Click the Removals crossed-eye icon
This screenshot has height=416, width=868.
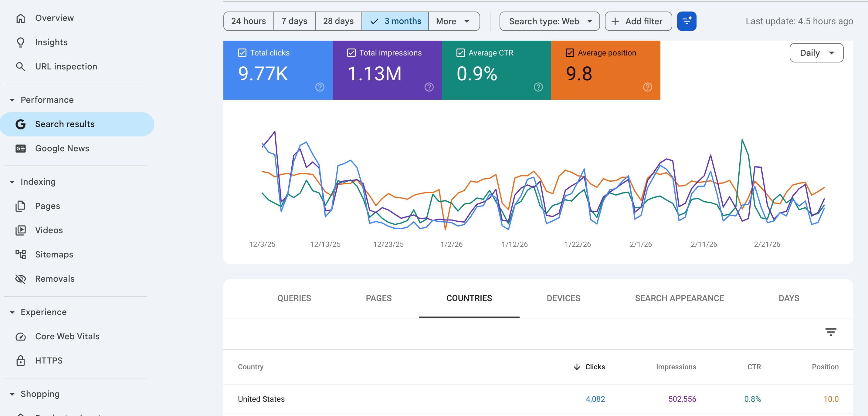[x=21, y=279]
